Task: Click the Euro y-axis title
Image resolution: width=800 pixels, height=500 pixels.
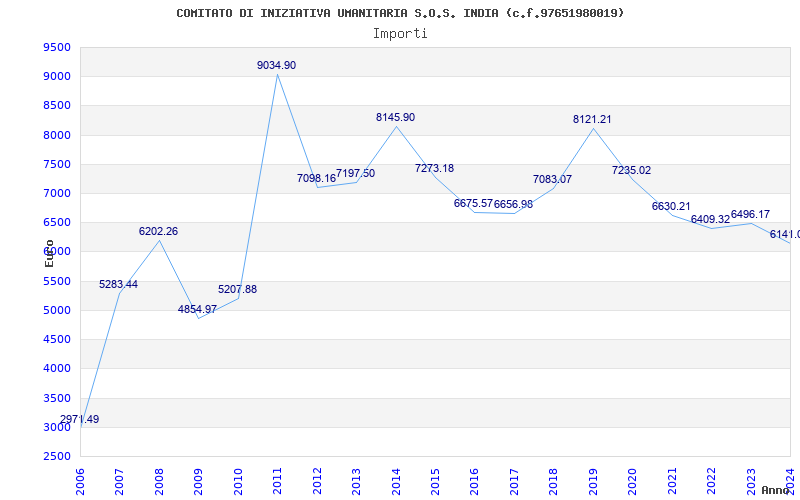Action: coord(49,254)
